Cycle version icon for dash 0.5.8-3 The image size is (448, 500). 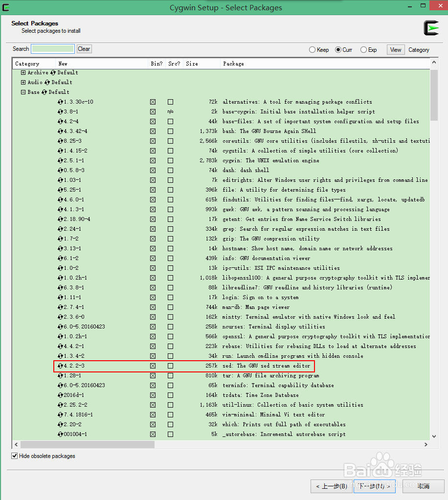60,170
